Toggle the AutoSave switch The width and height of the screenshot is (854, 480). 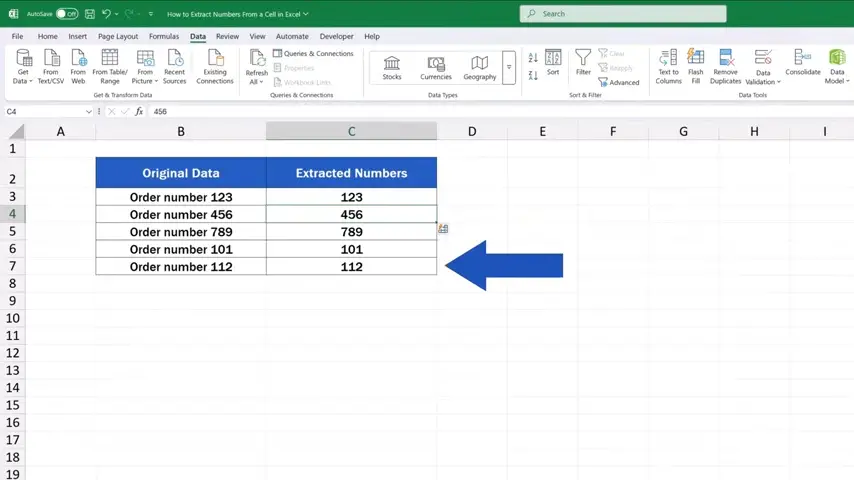point(66,14)
